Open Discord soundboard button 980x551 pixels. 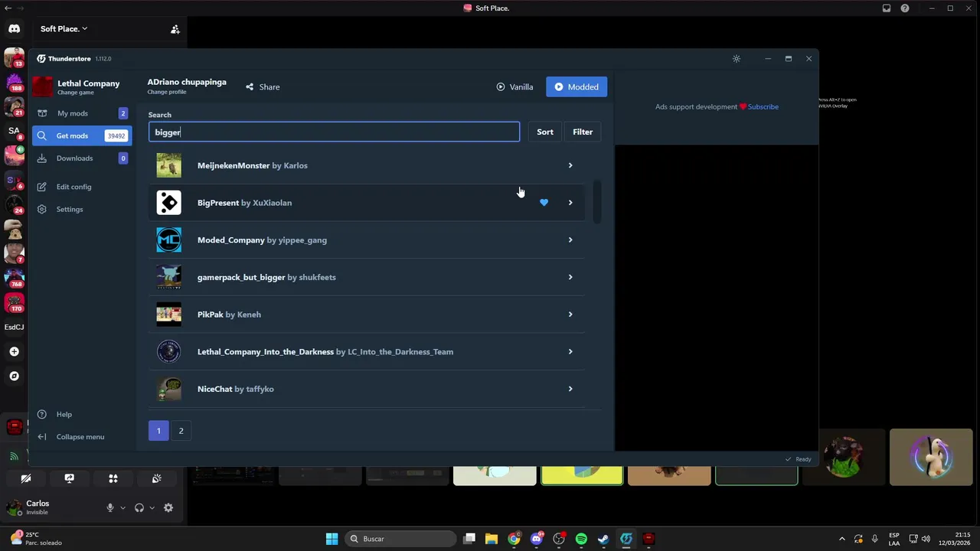tap(157, 478)
